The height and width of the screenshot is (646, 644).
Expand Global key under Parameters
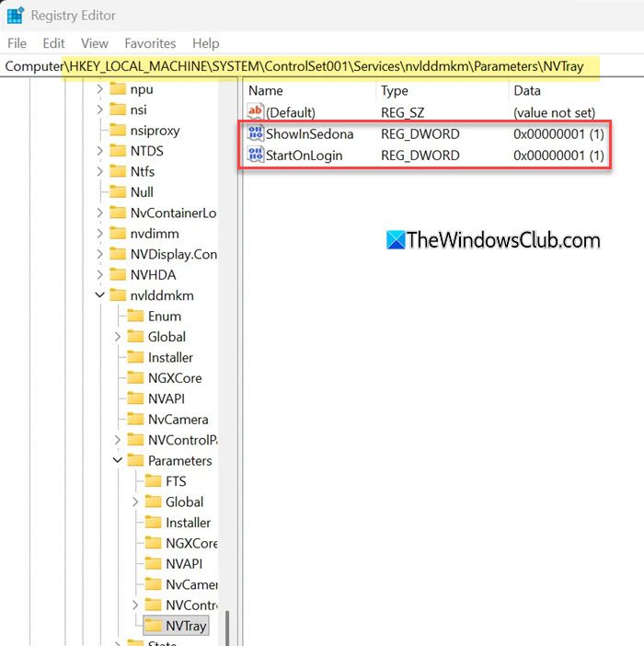(x=135, y=502)
